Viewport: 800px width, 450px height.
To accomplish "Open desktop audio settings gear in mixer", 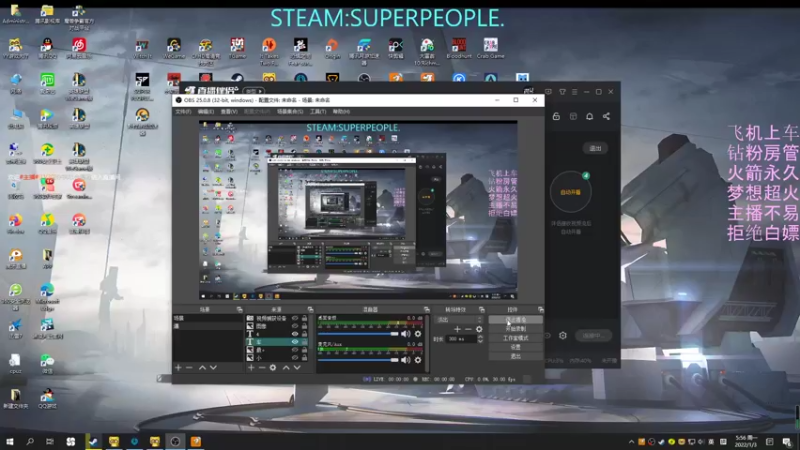I will pyautogui.click(x=418, y=334).
